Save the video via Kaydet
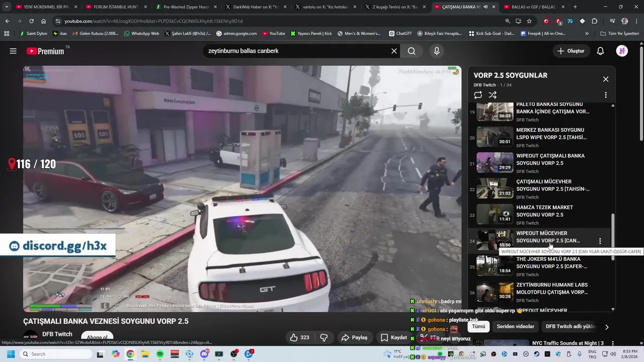This screenshot has height=362, width=644. (x=394, y=337)
